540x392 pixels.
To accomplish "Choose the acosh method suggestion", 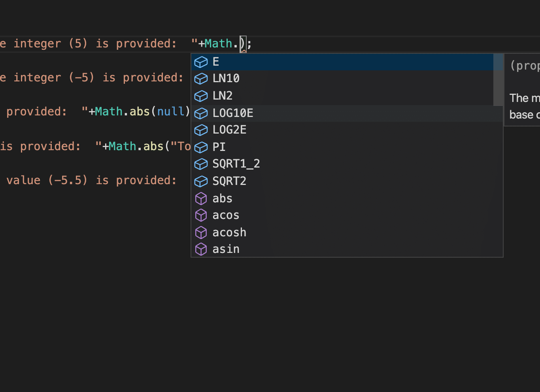I will [x=342, y=232].
